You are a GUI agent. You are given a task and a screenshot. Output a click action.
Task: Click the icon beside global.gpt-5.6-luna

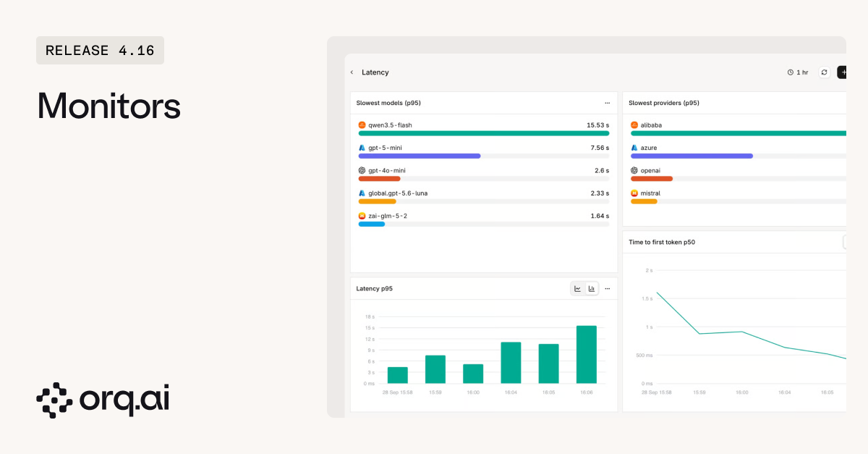[x=362, y=193]
